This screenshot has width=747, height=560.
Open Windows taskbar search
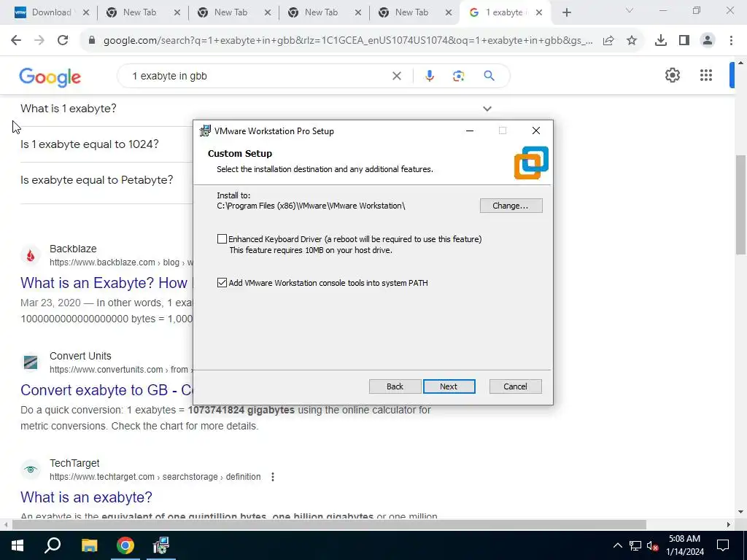coord(53,545)
